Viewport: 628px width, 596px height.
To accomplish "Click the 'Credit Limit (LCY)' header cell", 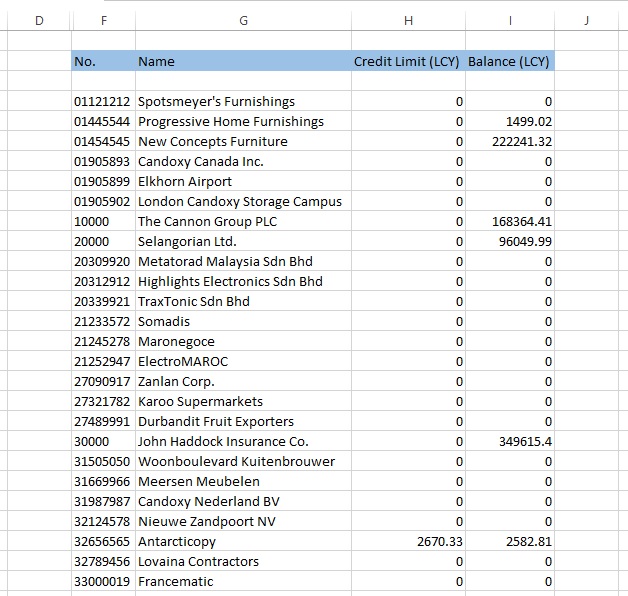I will tap(408, 61).
